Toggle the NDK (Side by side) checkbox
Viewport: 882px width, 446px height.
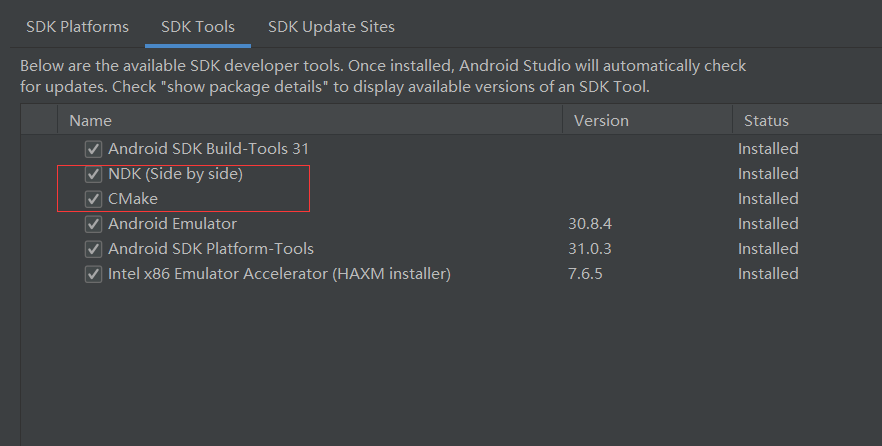click(x=94, y=174)
